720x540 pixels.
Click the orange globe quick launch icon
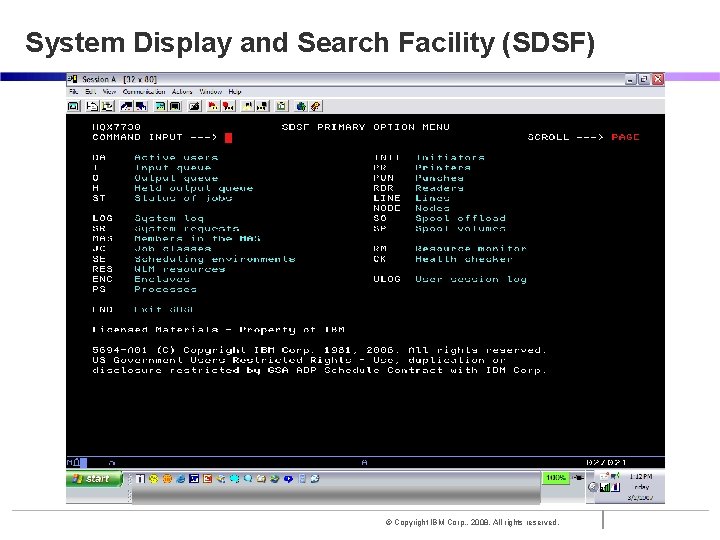(x=167, y=479)
